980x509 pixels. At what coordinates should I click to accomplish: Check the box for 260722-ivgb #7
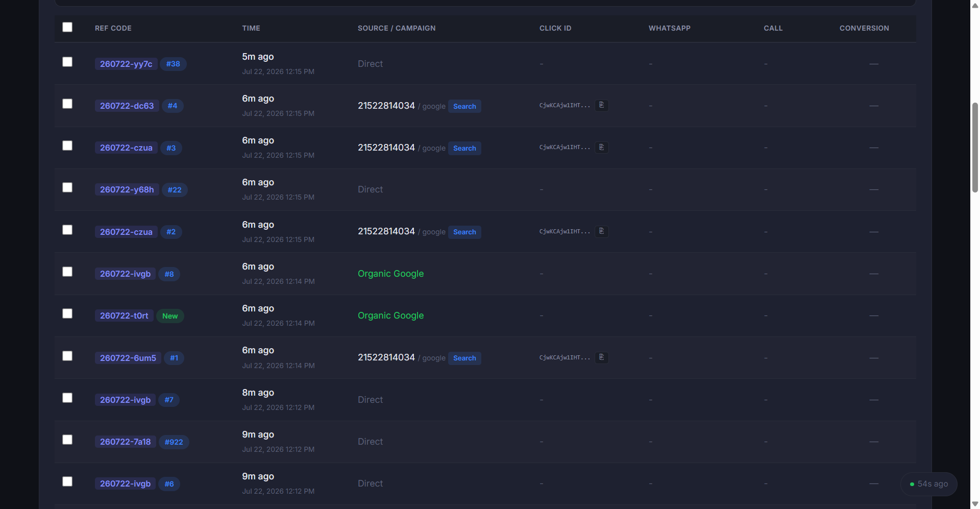[67, 398]
